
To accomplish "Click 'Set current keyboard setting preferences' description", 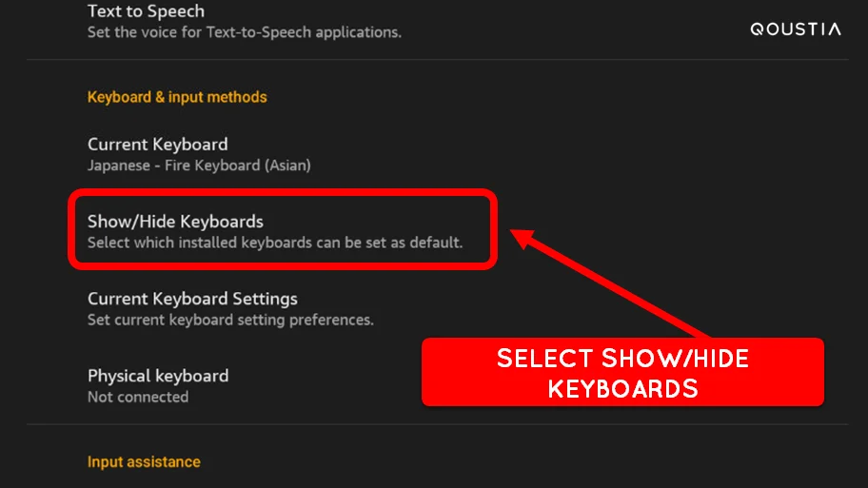I will [230, 320].
